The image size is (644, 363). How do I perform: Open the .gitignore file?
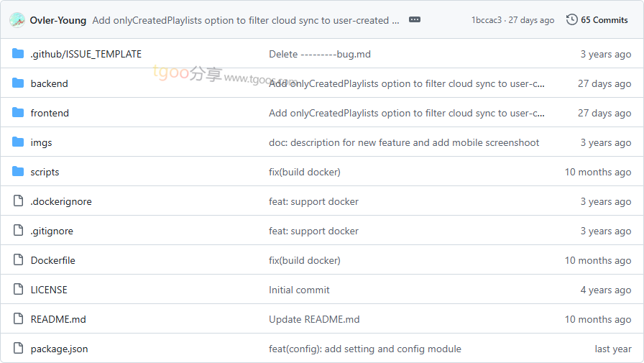pos(52,231)
